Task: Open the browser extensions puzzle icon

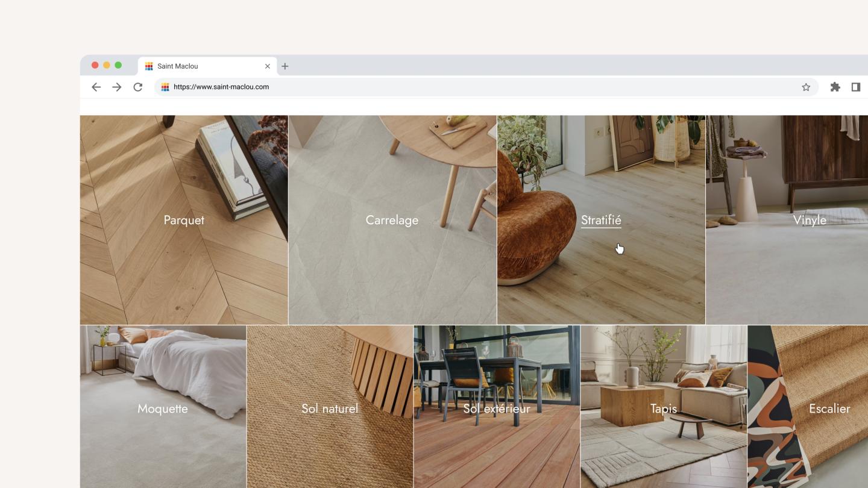Action: [835, 87]
